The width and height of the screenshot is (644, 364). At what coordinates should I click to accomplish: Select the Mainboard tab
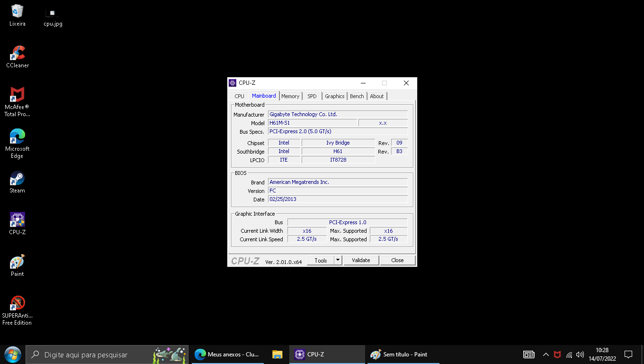point(264,96)
